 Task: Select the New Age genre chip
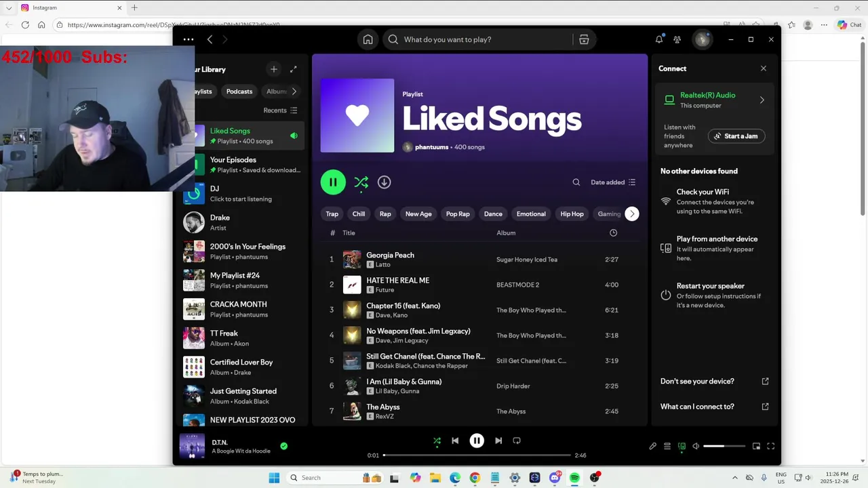(x=418, y=213)
